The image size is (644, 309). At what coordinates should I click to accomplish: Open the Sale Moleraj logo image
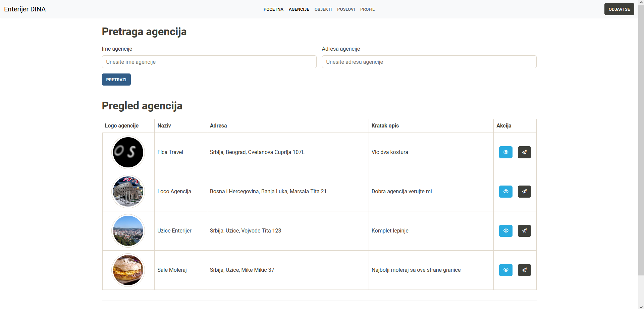(128, 270)
